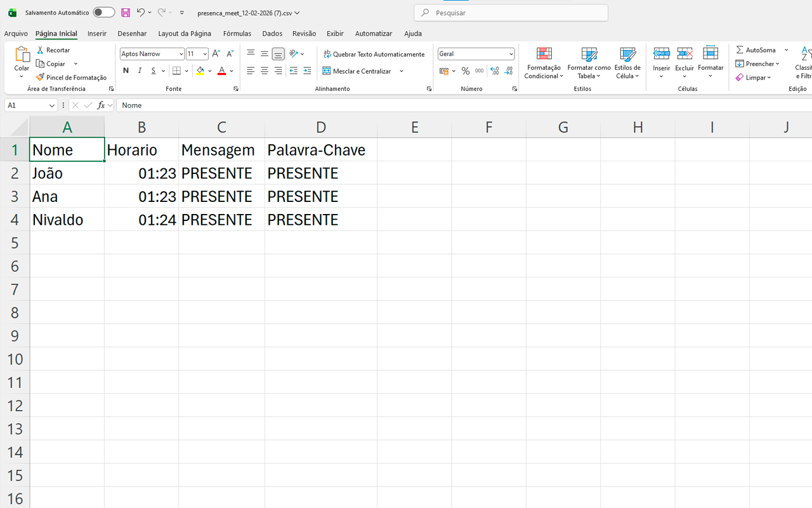Click Insert Function fx icon
Screen dimensions: 812x508
pyautogui.click(x=101, y=105)
